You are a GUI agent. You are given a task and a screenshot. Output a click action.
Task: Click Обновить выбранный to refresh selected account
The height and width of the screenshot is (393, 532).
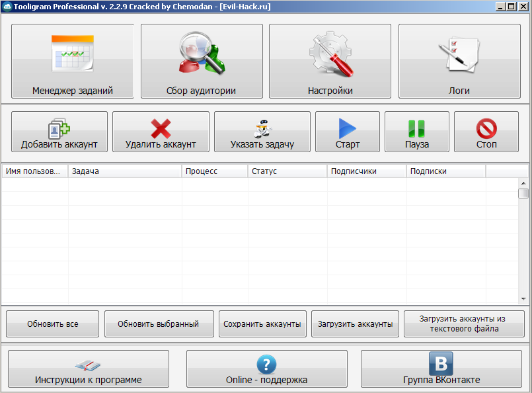(x=159, y=324)
